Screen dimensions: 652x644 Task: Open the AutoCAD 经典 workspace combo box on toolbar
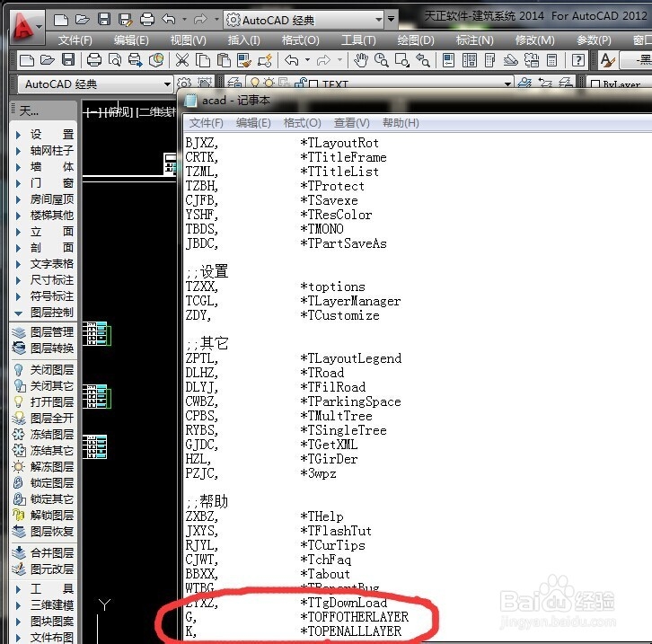pos(95,84)
